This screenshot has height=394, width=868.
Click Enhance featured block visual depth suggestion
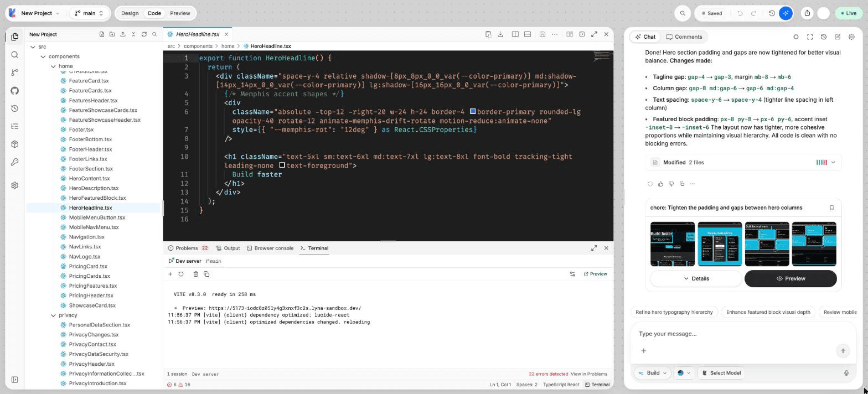tap(768, 312)
